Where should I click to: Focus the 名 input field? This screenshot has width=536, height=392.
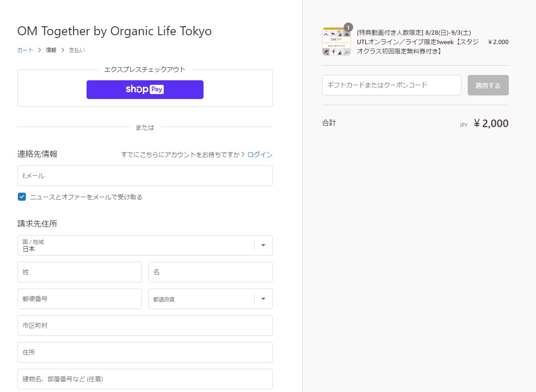coord(210,272)
